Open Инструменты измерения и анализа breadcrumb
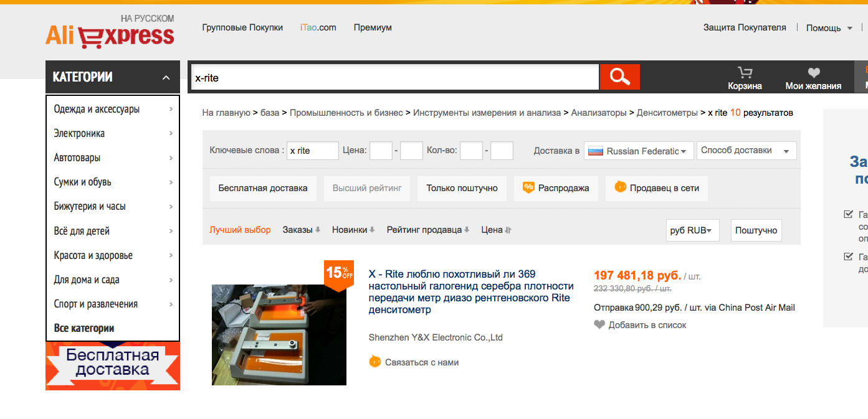 click(x=487, y=113)
